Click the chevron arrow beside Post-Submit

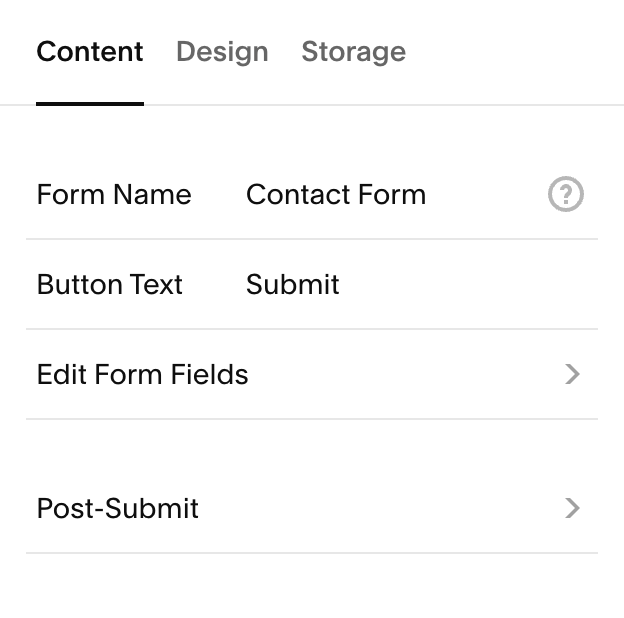click(x=572, y=508)
